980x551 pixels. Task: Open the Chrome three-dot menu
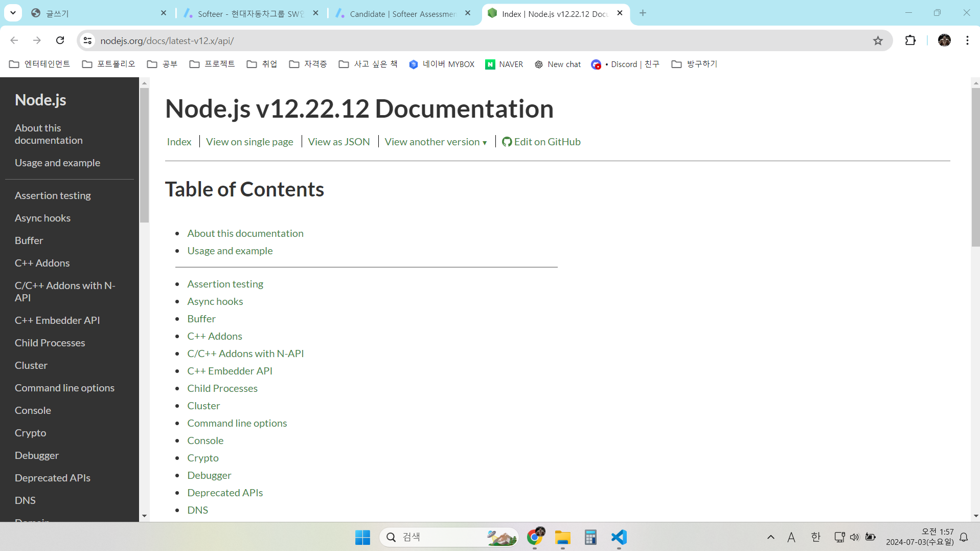967,40
